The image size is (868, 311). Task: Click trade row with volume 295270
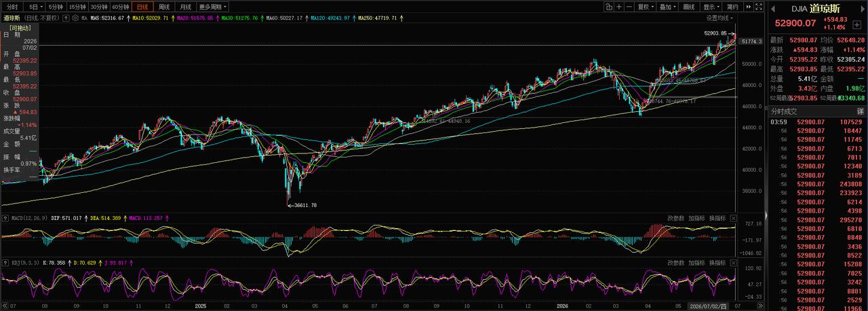pos(817,219)
